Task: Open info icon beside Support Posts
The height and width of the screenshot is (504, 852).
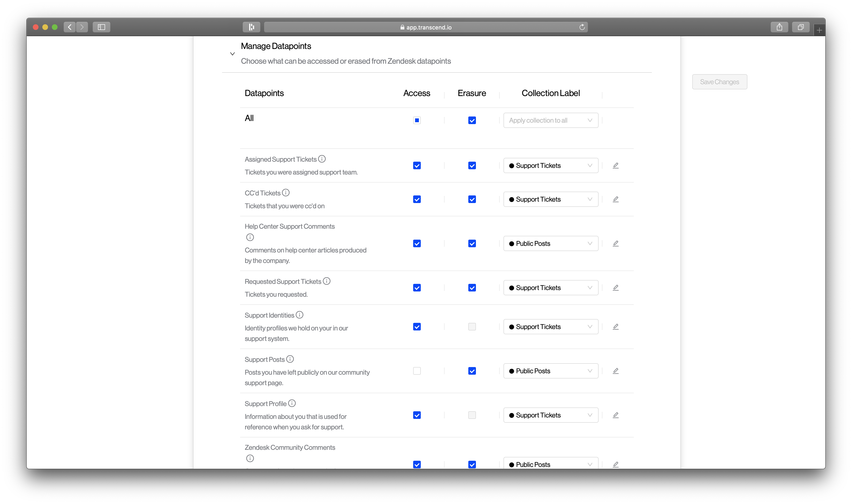Action: [290, 359]
